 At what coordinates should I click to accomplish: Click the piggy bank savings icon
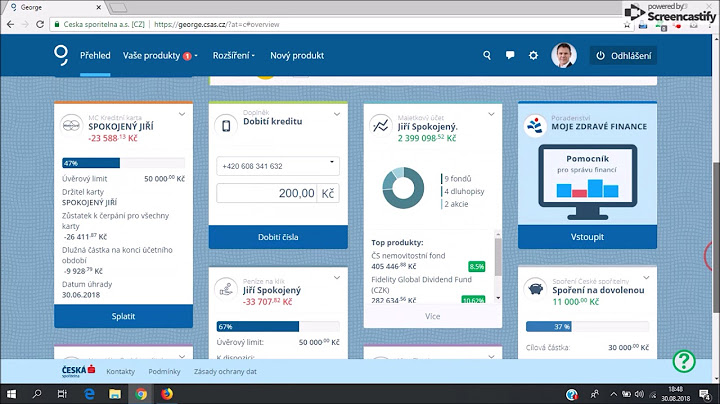click(535, 289)
